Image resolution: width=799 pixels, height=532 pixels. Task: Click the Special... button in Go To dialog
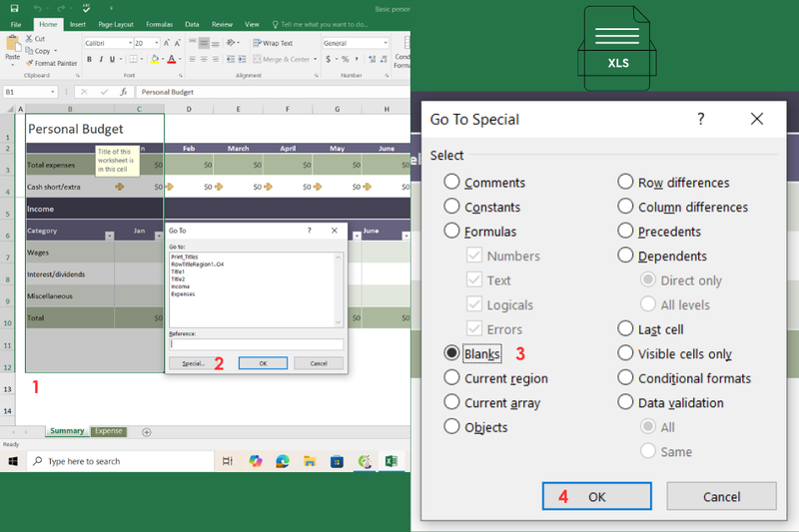[x=193, y=363]
